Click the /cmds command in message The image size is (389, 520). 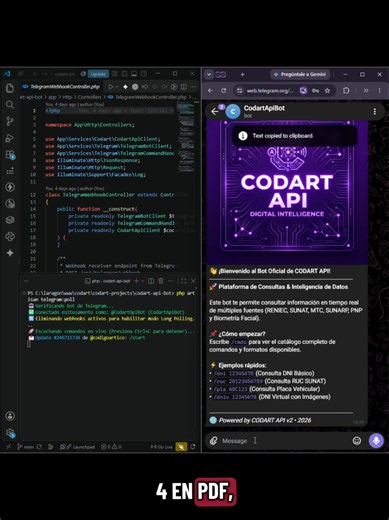pos(239,342)
